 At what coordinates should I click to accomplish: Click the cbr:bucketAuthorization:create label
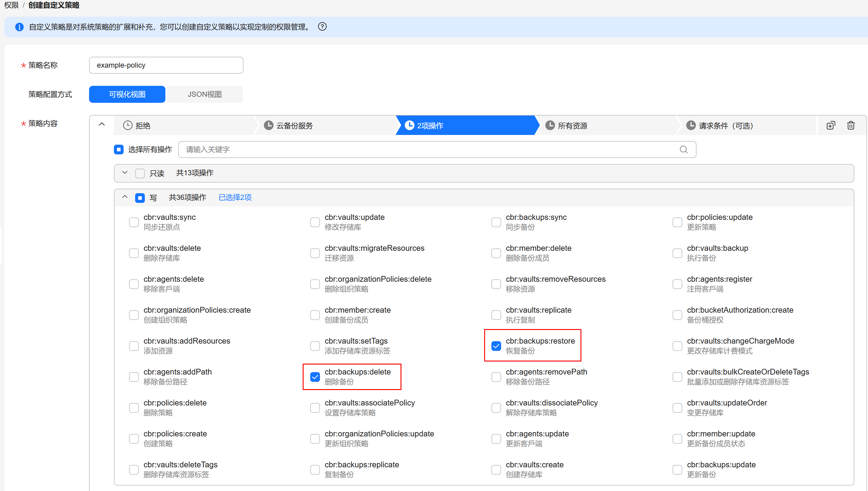point(740,310)
